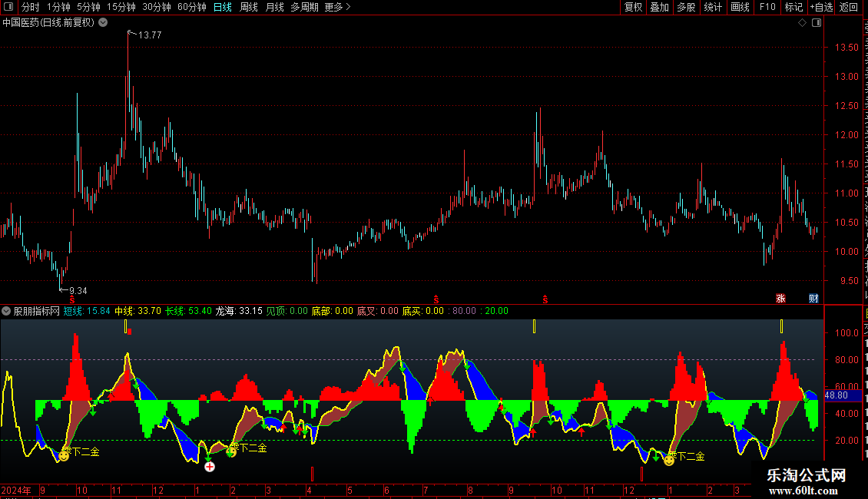The image size is (868, 499).
Task: Click the 底买: 0.00 indicator value
Action: 423,311
